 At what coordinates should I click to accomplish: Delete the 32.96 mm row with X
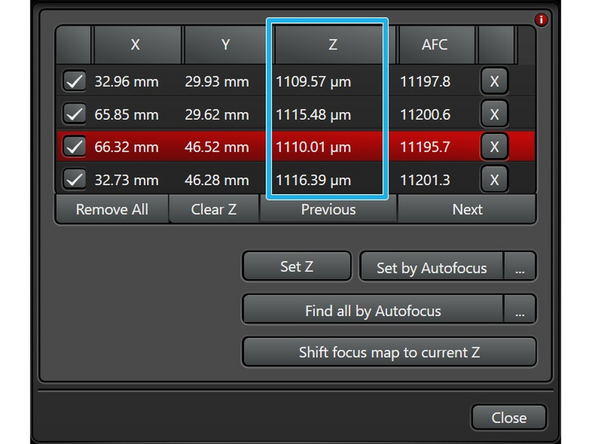(494, 81)
